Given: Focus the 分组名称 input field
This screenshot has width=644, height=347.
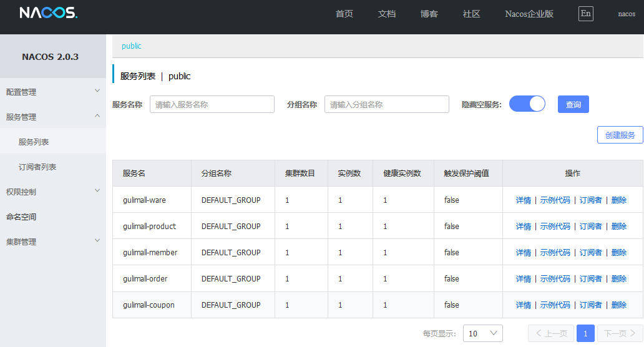Looking at the screenshot, I should pos(387,104).
